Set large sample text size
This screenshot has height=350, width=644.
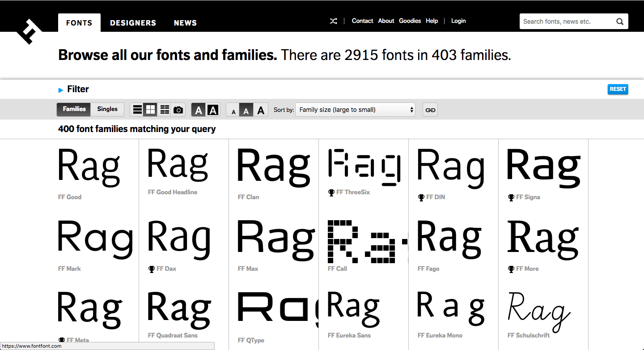click(261, 110)
